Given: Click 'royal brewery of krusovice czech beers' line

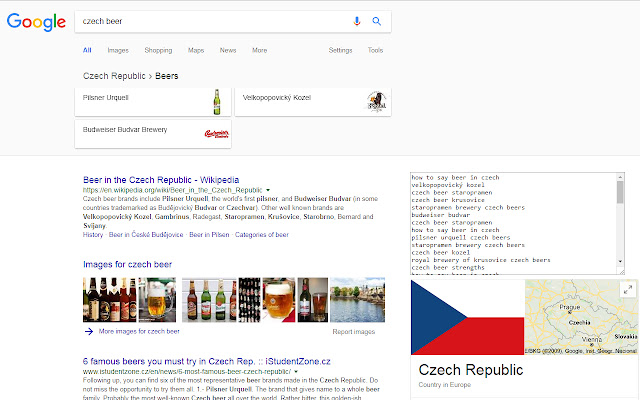Looking at the screenshot, I should 481,260.
